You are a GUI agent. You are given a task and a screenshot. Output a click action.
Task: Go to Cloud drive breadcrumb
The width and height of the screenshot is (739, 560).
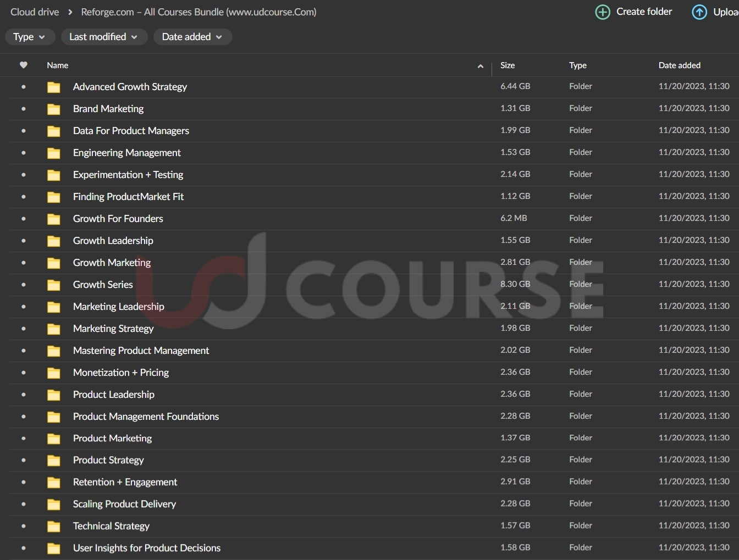click(35, 12)
